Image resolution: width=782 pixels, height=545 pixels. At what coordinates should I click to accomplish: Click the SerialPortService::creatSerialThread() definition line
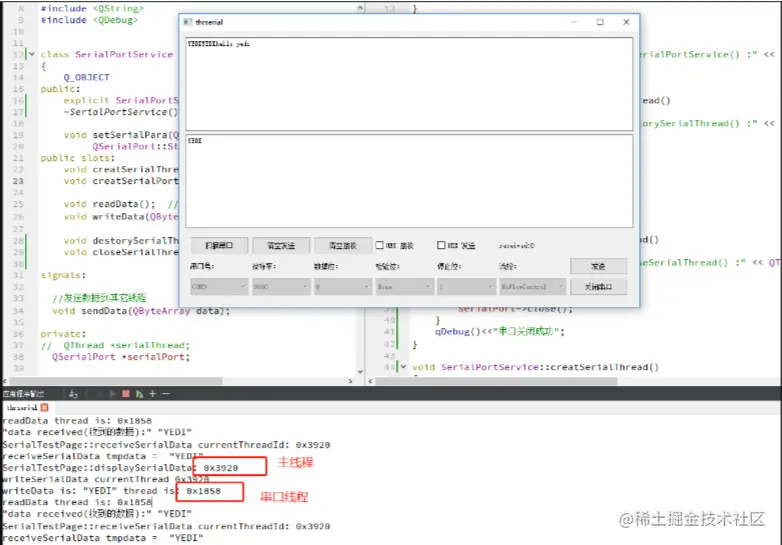(x=535, y=367)
